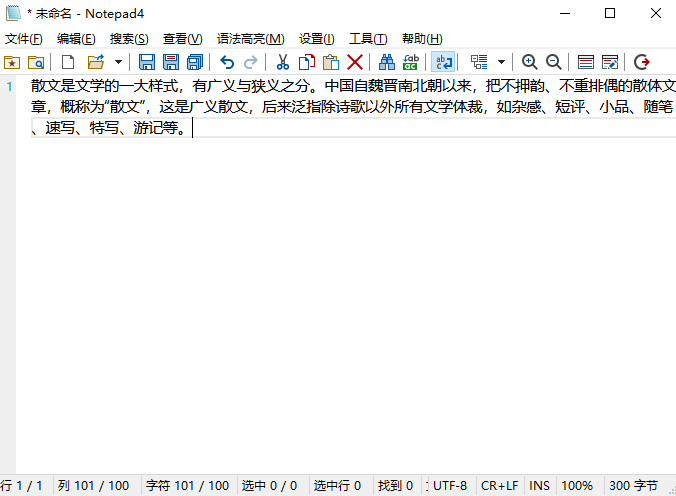Maximize the Notepad4 window
This screenshot has height=496, width=676.
coord(610,13)
